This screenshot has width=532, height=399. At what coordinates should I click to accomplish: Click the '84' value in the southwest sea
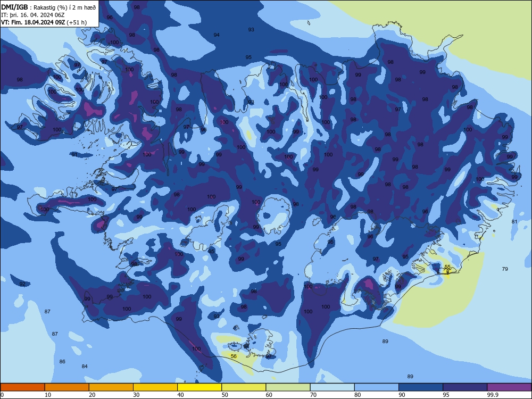point(85,366)
